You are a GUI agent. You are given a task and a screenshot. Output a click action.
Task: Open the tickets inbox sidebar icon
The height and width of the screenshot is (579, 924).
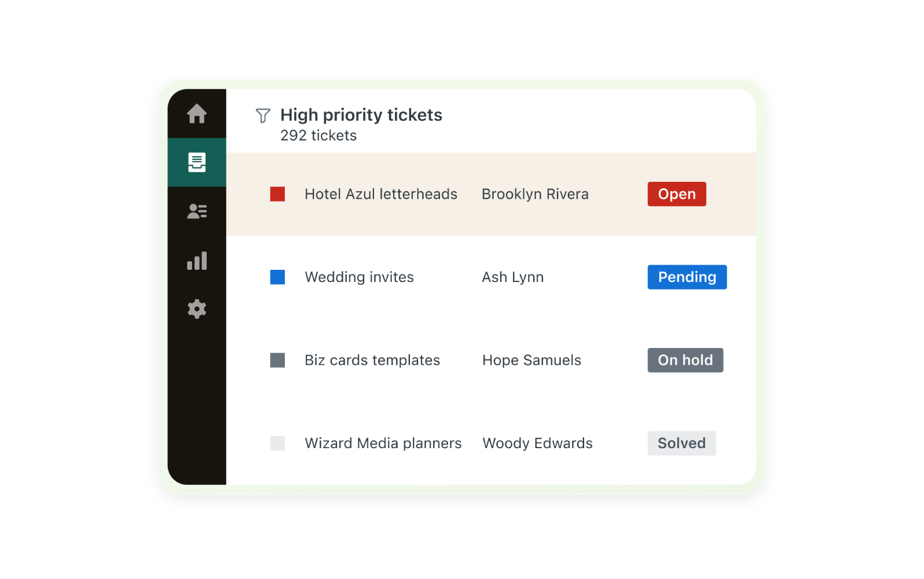coord(197,162)
